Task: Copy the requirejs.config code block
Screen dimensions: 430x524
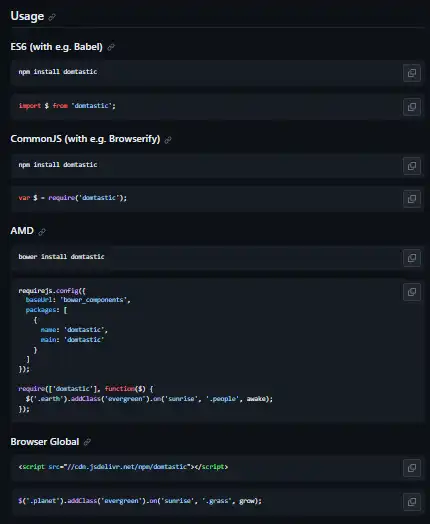Action: point(412,292)
